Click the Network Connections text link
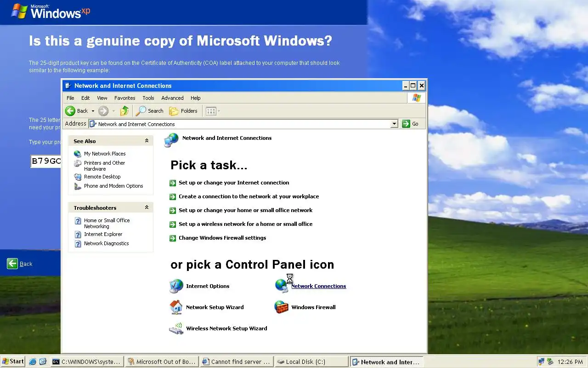 coord(319,286)
